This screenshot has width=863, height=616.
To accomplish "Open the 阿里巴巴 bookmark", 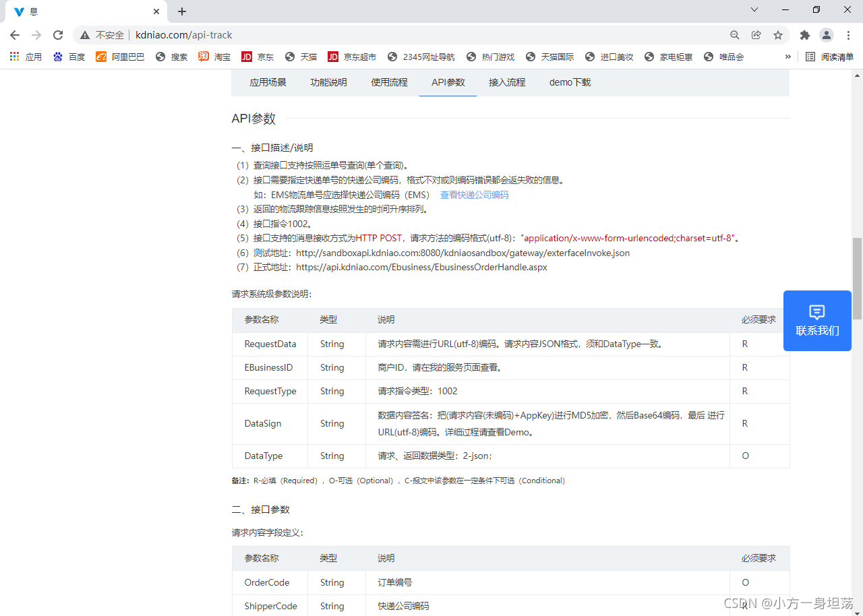I will point(120,57).
